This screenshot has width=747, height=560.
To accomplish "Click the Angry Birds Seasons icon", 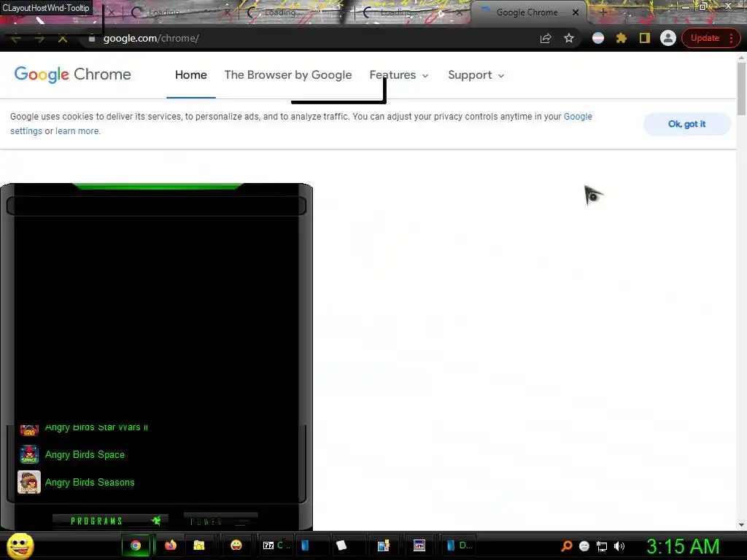I will (29, 482).
